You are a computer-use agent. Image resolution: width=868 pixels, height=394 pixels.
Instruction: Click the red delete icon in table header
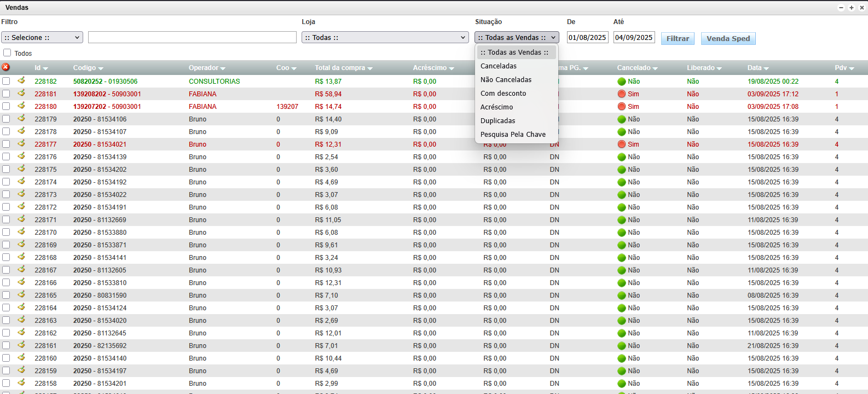[5, 67]
